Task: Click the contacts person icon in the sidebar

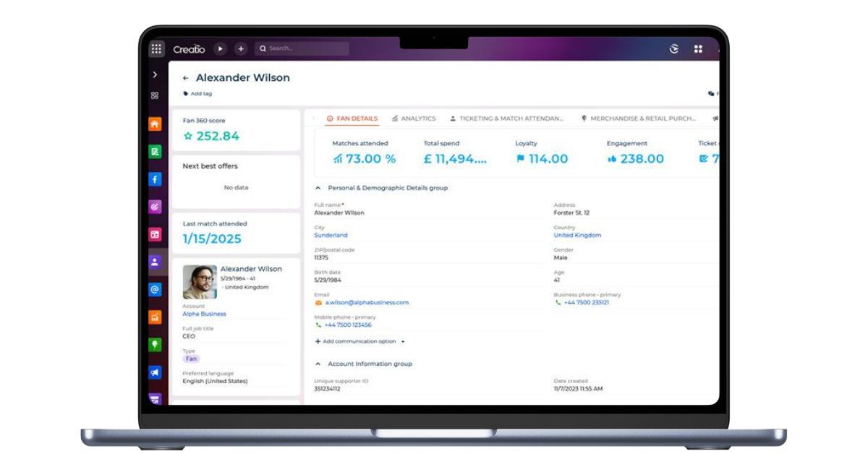Action: click(x=155, y=262)
